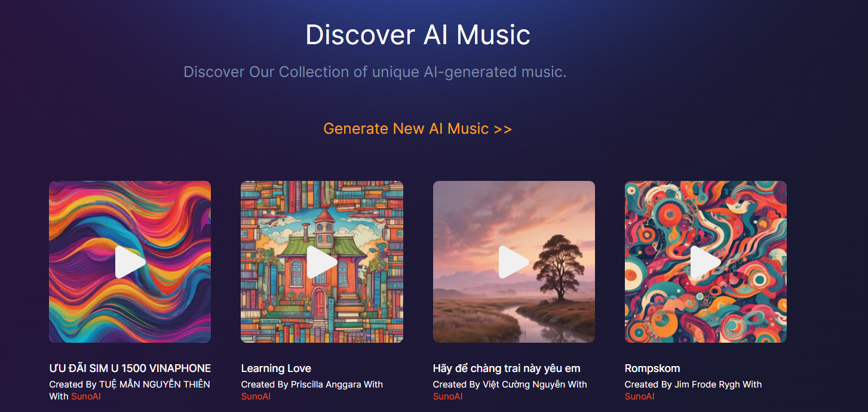Visit the SunoAI link under Jim Frode Rygh
This screenshot has height=412, width=868.
click(x=639, y=396)
